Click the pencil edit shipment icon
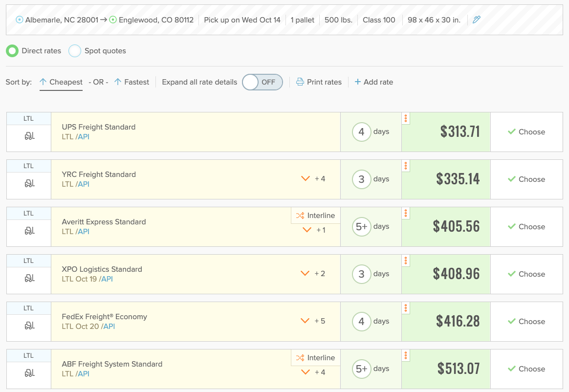The height and width of the screenshot is (392, 569). [x=477, y=20]
